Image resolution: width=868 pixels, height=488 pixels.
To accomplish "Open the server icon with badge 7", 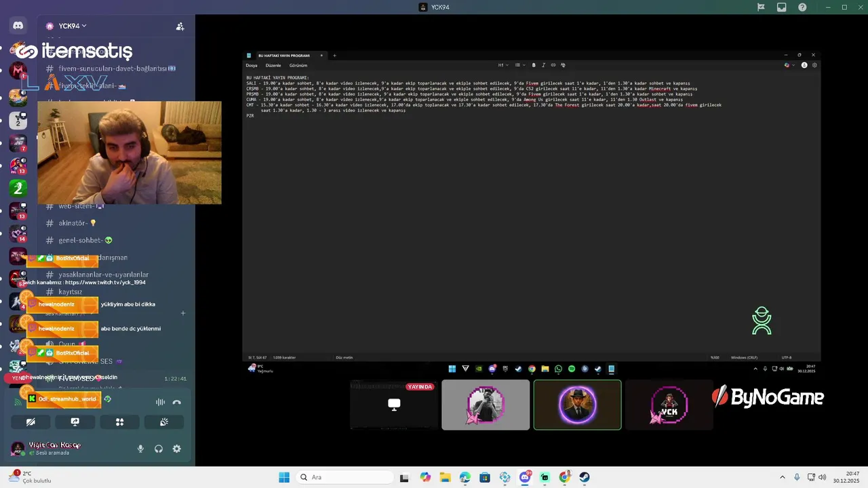I will click(x=18, y=143).
